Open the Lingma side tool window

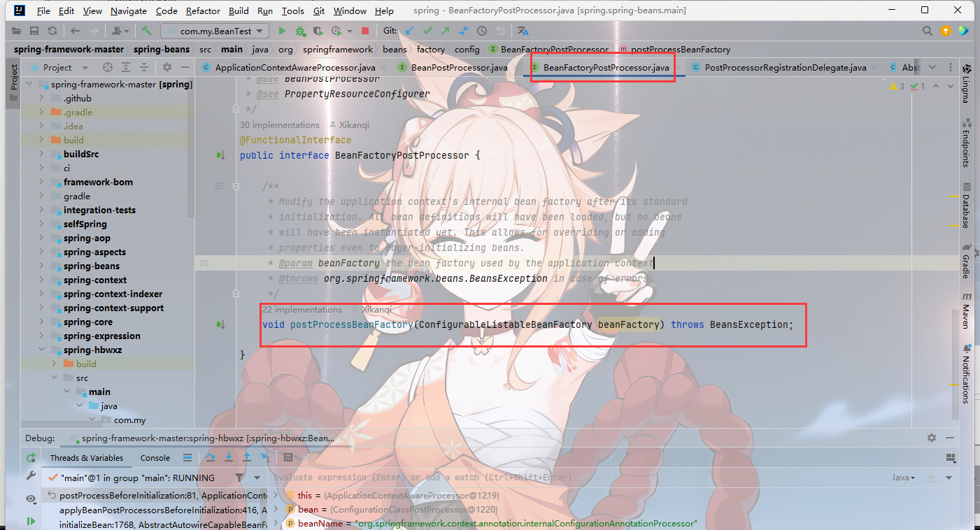tap(967, 83)
